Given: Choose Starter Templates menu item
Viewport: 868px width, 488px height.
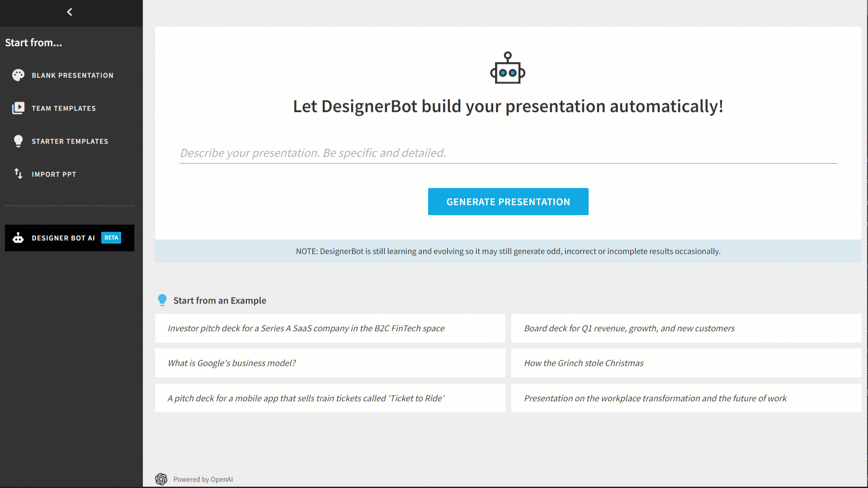Looking at the screenshot, I should [70, 141].
